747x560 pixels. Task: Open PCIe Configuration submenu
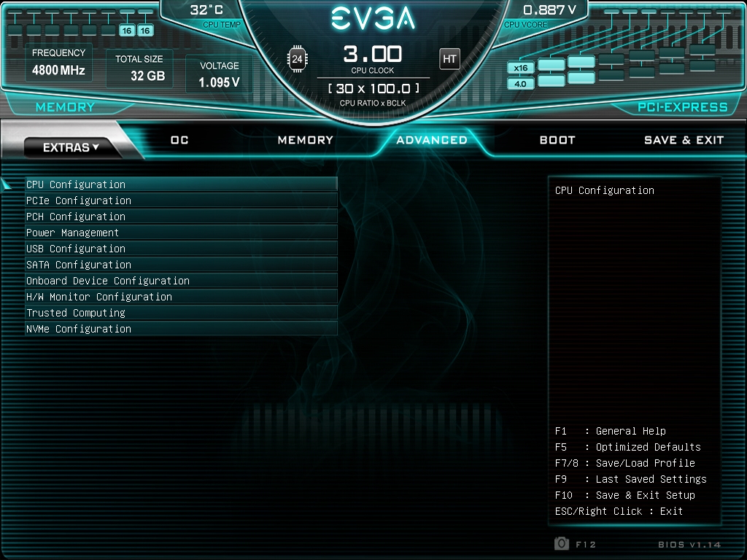pyautogui.click(x=181, y=201)
